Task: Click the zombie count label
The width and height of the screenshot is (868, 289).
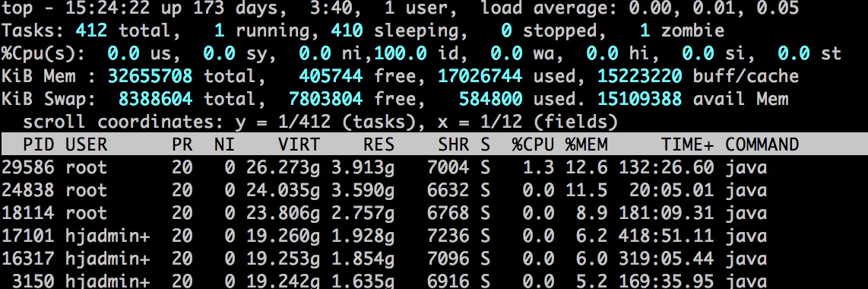Action: [693, 30]
